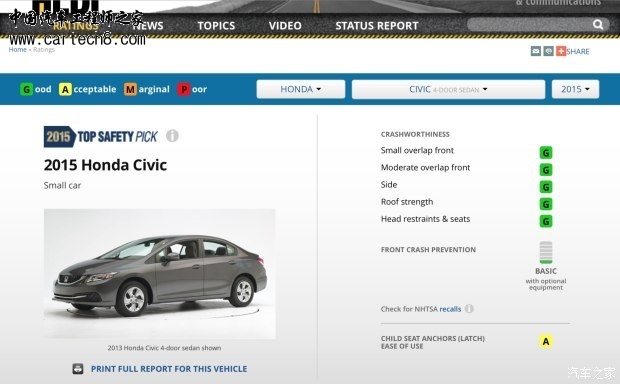Click Small overlap front G rating badge
Screen dimensions: 620x384
pyautogui.click(x=546, y=153)
